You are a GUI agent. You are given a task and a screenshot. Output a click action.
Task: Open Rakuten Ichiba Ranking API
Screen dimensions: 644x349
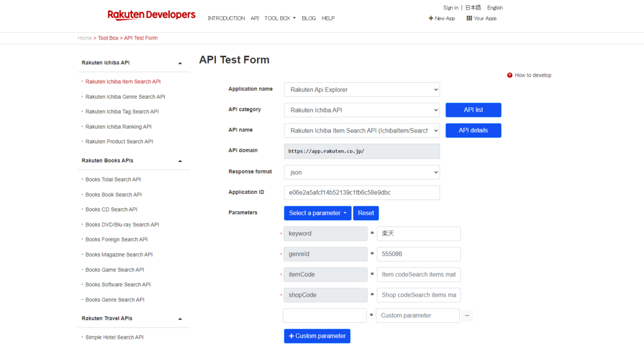[x=119, y=127]
